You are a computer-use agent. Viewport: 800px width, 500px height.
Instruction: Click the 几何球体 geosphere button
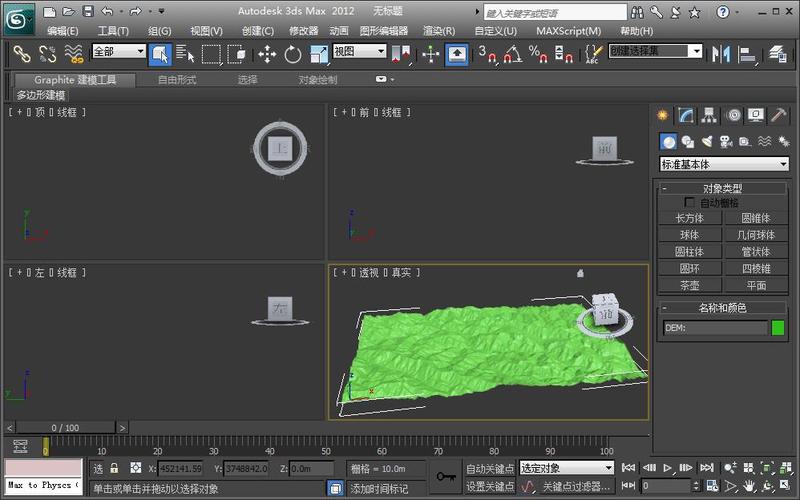[x=756, y=235]
